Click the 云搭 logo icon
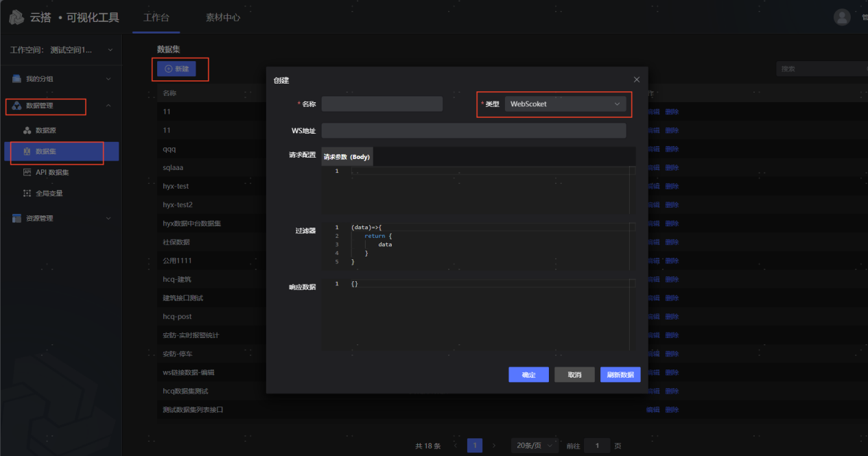The height and width of the screenshot is (456, 868). (x=16, y=17)
